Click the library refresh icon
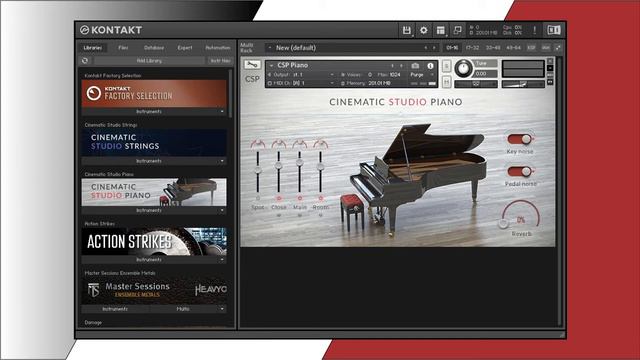This screenshot has width=640, height=360. 85,60
